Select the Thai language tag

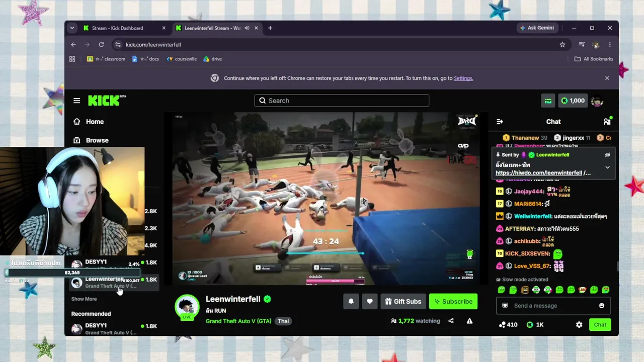(283, 321)
